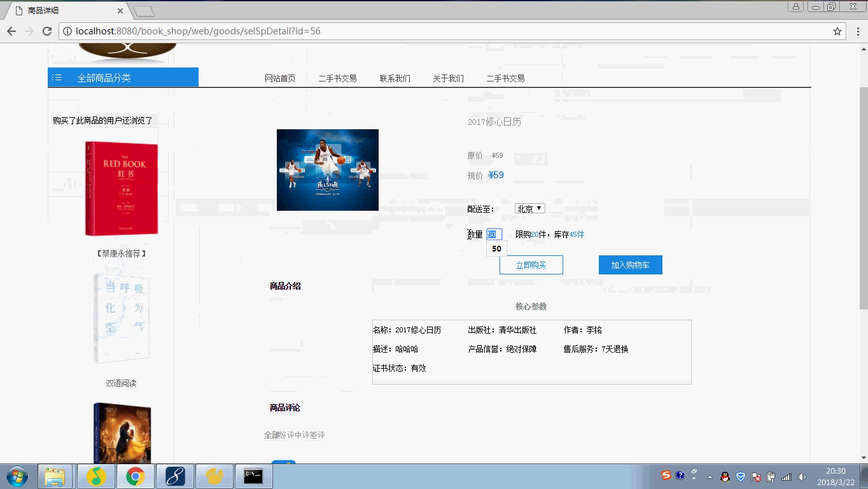The width and height of the screenshot is (868, 489).
Task: Click 售后服务：7天退换 cell
Action: (x=596, y=349)
